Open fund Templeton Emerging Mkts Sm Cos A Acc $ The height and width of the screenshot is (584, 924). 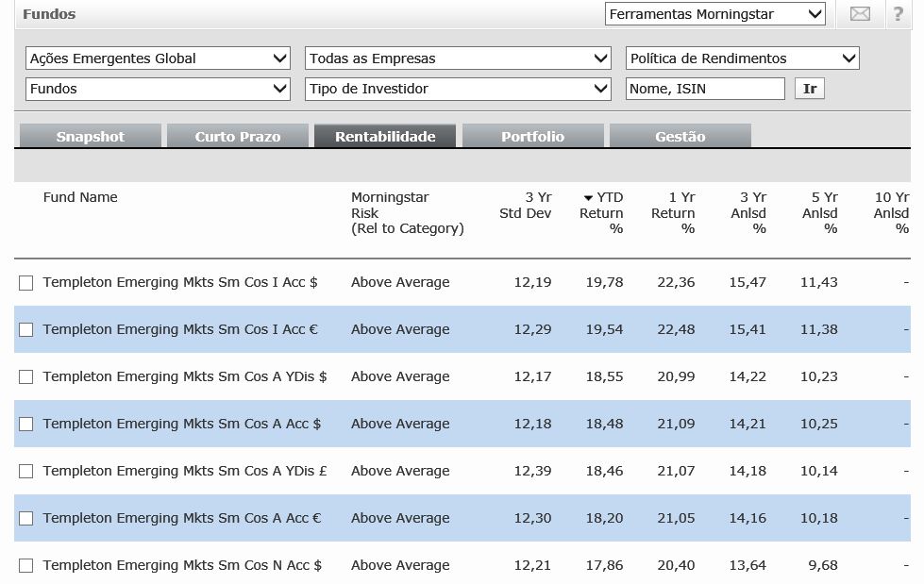[x=182, y=424]
